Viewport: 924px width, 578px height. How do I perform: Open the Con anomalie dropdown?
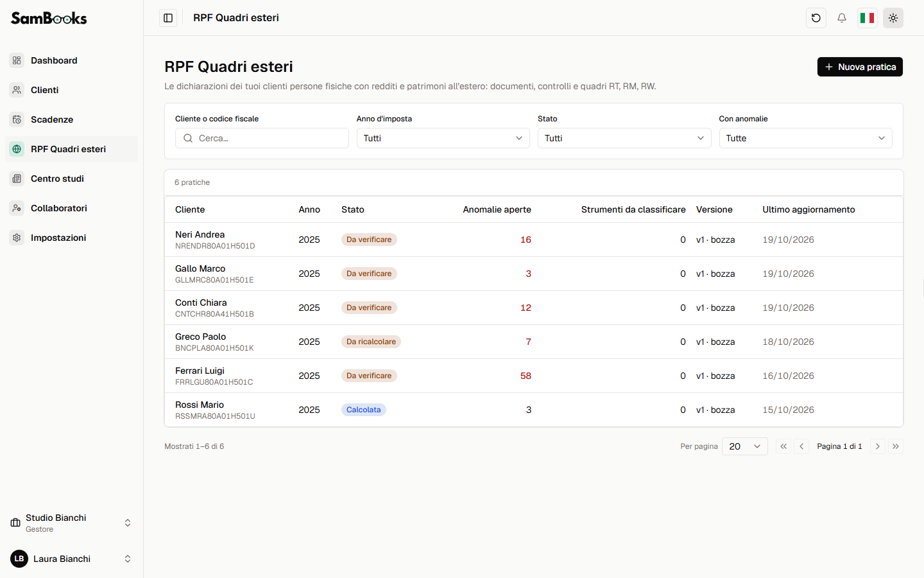pos(805,138)
